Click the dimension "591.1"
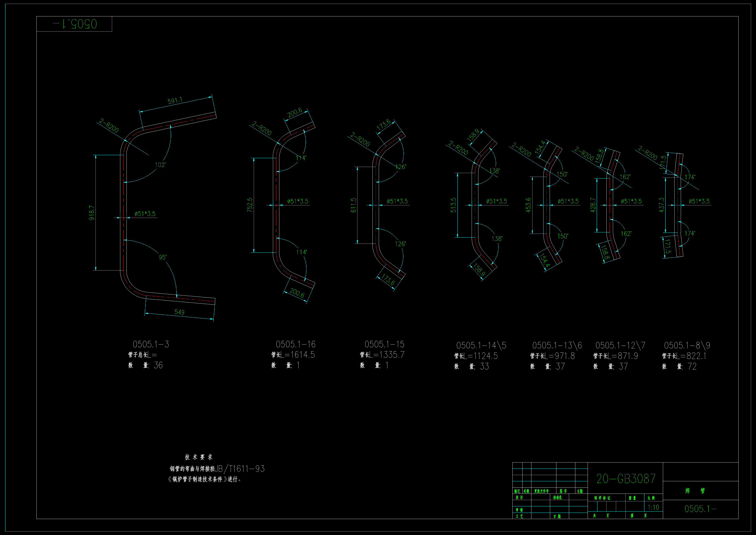 pos(175,101)
